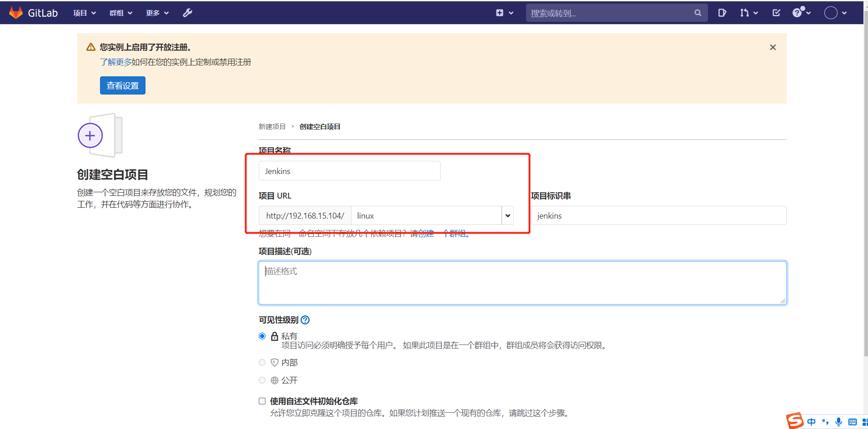868x429 pixels.
Task: Open the admin area wrench icon
Action: pyautogui.click(x=187, y=13)
